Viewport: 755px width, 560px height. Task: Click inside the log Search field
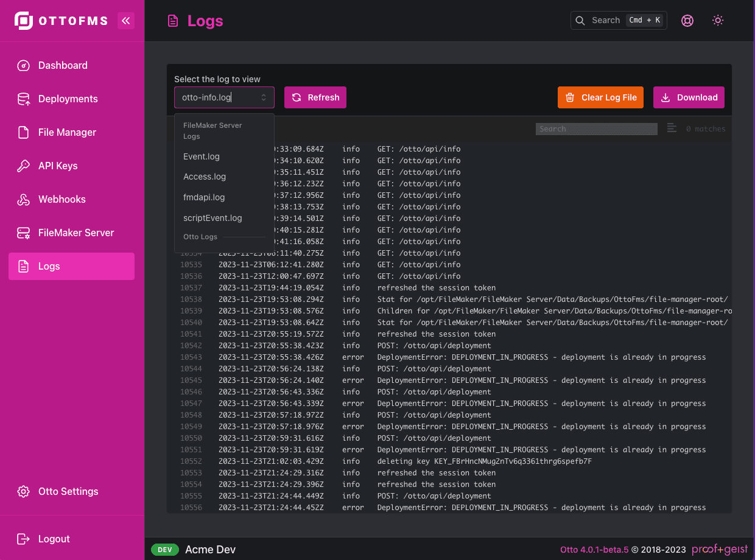pyautogui.click(x=596, y=128)
